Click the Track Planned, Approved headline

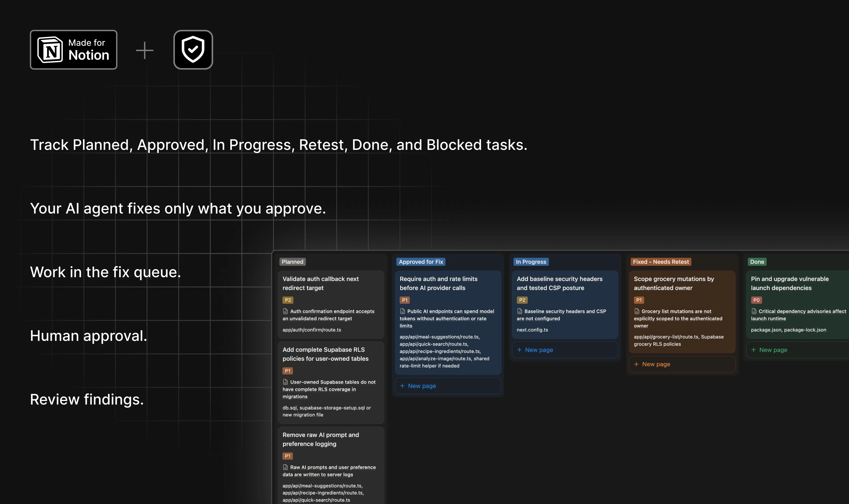(x=279, y=145)
